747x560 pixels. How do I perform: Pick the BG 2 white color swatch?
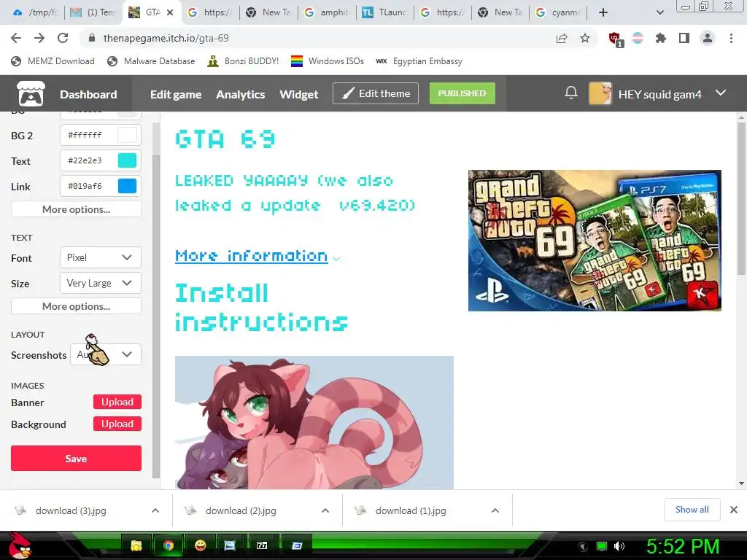click(127, 135)
